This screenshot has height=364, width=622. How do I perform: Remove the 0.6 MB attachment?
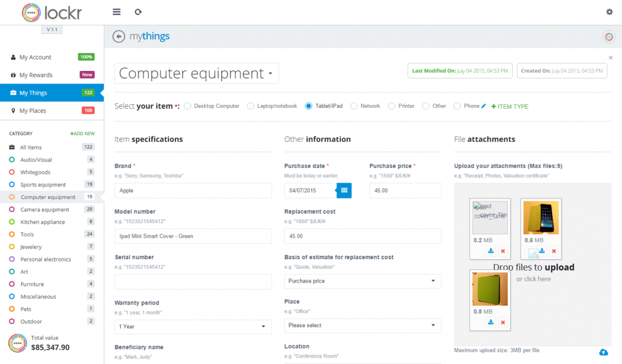(x=554, y=251)
